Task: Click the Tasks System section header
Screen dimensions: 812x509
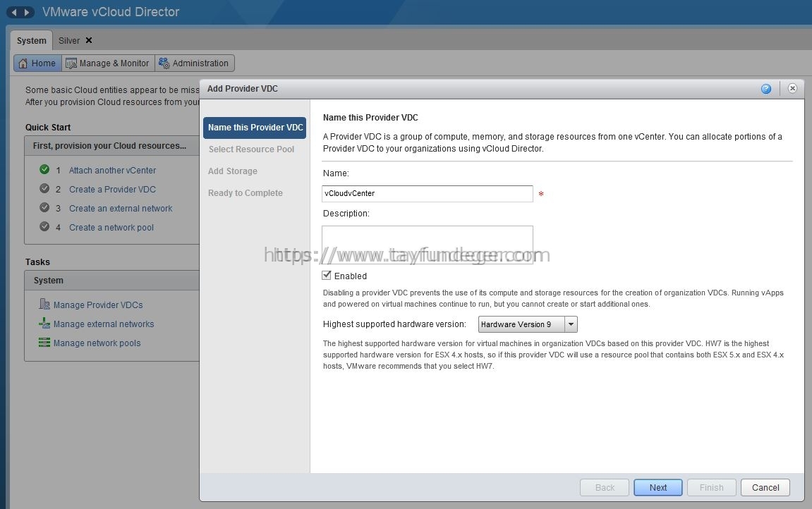Action: point(111,281)
